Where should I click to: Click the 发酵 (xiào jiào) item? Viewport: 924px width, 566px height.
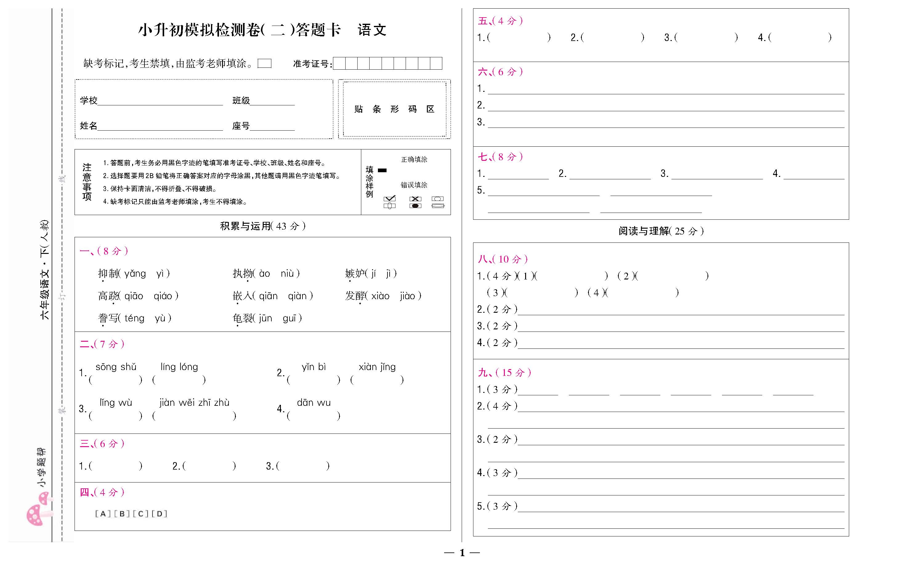coord(384,296)
